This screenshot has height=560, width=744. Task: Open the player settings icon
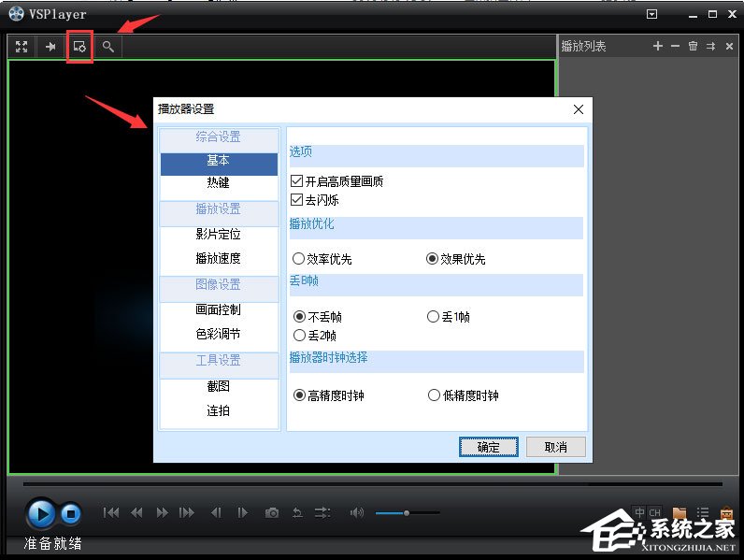pyautogui.click(x=79, y=47)
